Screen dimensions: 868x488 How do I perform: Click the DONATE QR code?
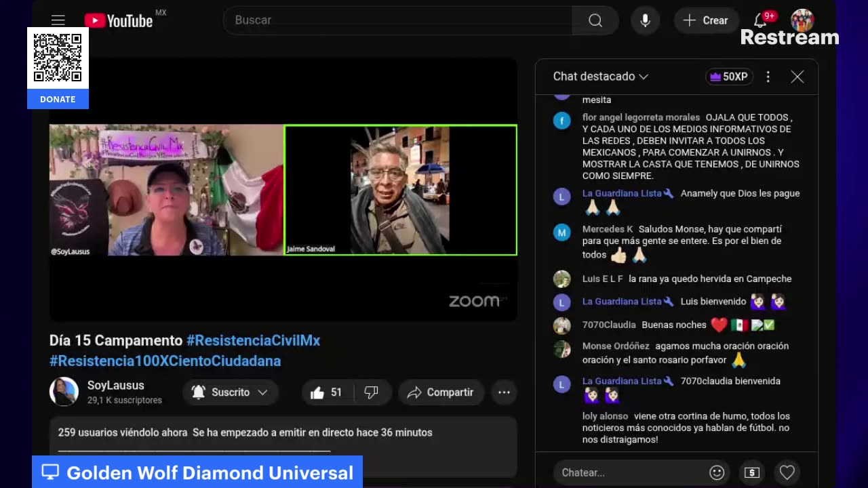58,58
